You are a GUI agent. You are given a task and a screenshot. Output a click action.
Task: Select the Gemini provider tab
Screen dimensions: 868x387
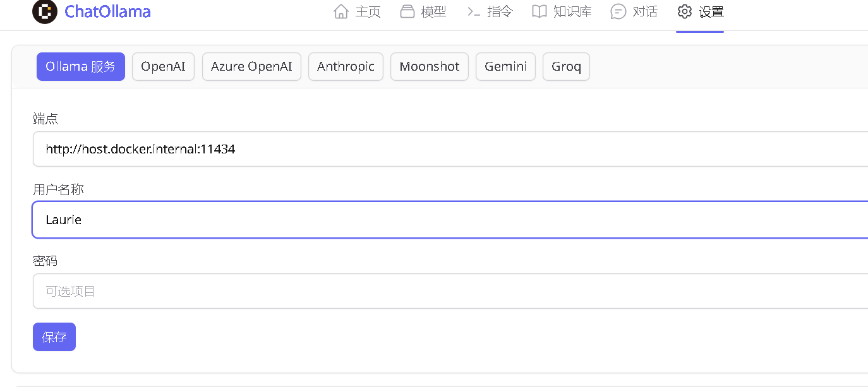[x=505, y=66]
